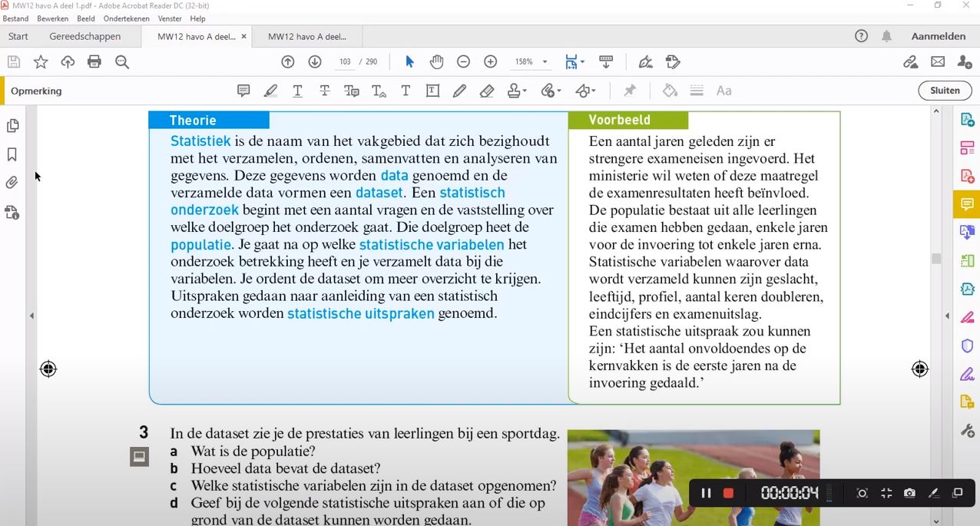Open the help question mark icon

click(861, 36)
